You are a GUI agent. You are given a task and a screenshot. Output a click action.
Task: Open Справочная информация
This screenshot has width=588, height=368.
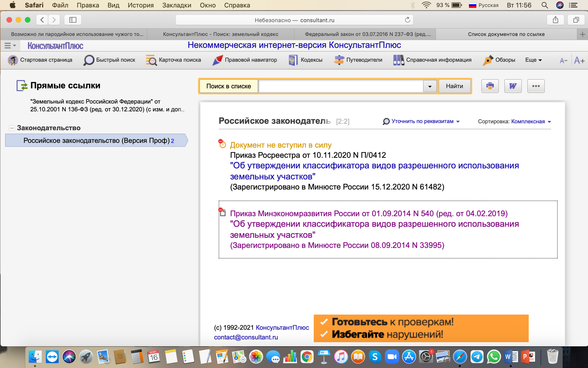tap(432, 60)
